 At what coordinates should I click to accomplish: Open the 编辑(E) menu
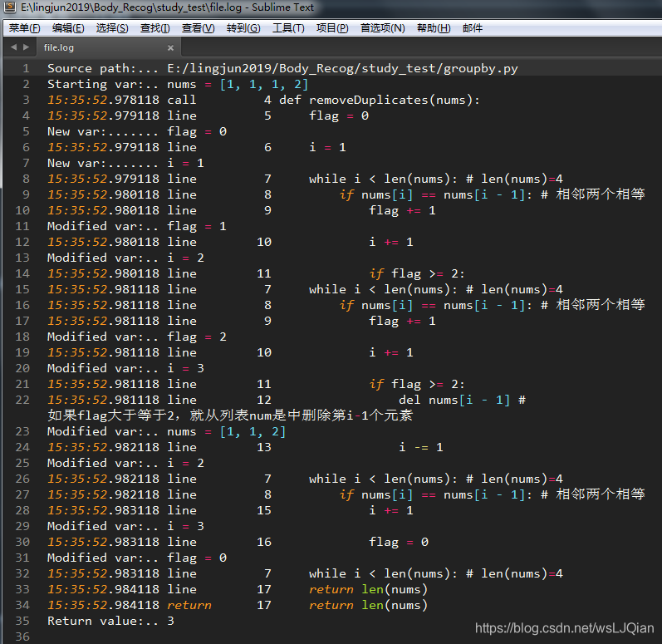[x=68, y=28]
